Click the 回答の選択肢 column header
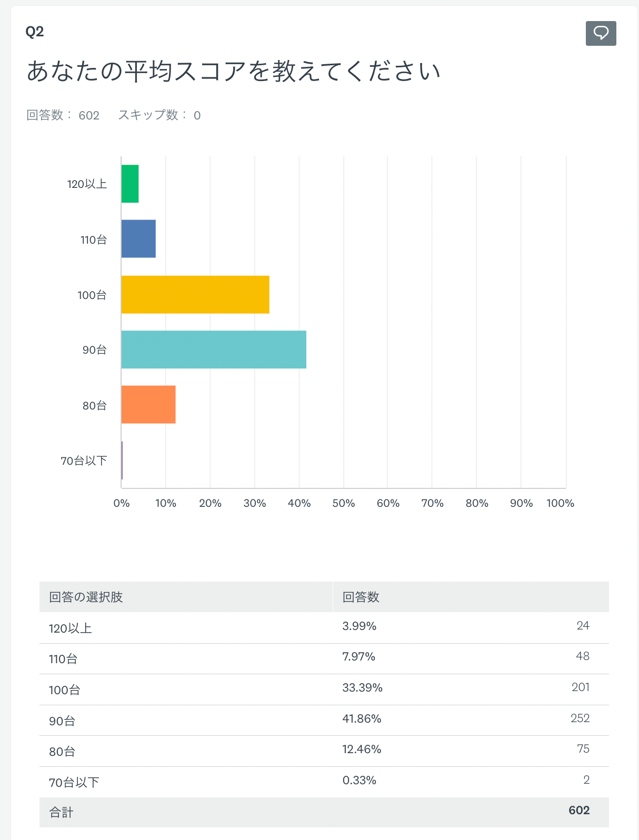The image size is (639, 840). 86,597
